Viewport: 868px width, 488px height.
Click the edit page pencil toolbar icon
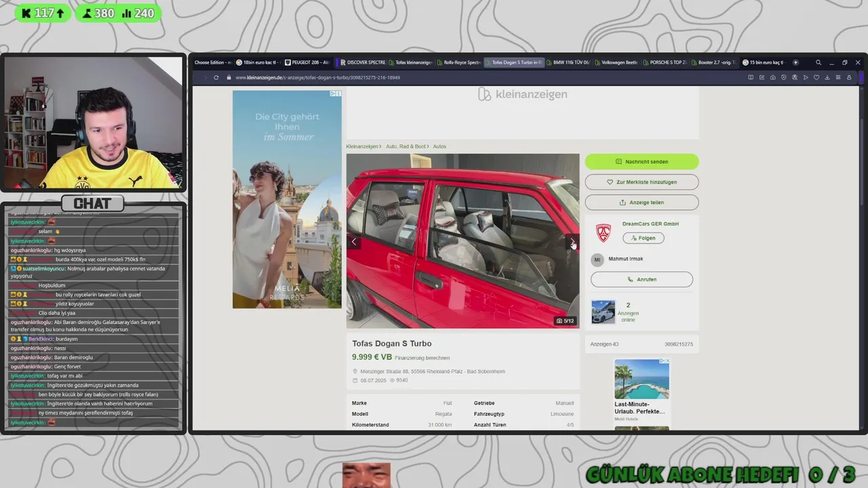pyautogui.click(x=762, y=77)
